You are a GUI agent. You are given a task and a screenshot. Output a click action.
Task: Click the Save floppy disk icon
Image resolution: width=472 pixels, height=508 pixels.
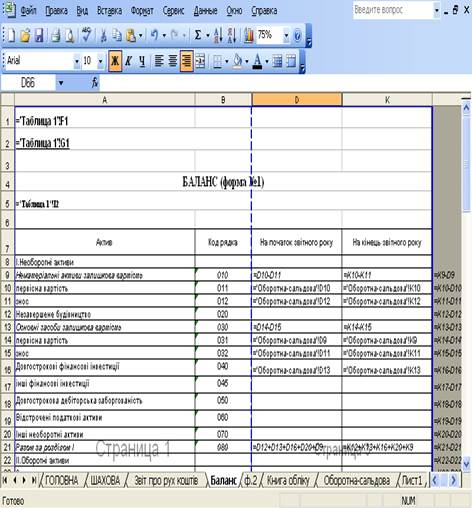(x=39, y=35)
